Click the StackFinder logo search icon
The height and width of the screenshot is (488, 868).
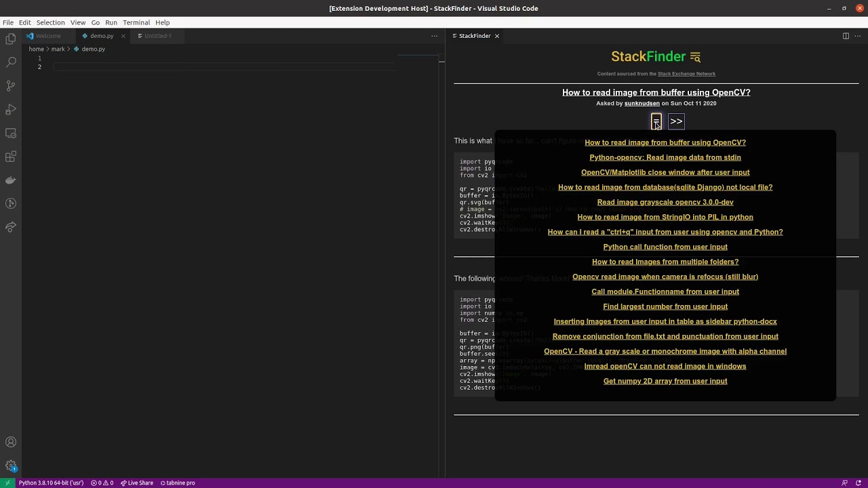pos(695,57)
